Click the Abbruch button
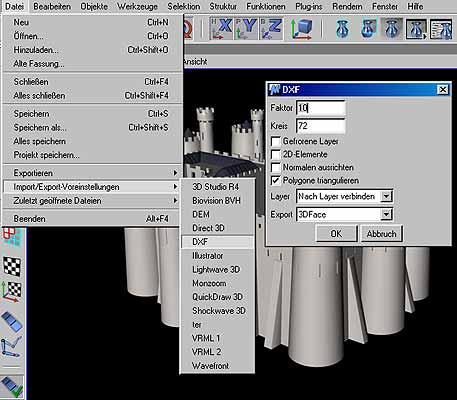Image resolution: width=457 pixels, height=400 pixels. tap(381, 234)
